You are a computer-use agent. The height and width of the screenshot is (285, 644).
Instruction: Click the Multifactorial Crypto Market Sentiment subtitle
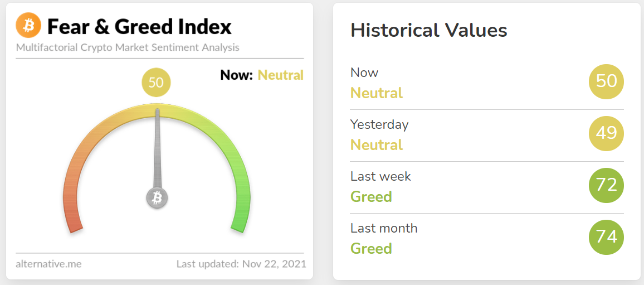coord(128,48)
